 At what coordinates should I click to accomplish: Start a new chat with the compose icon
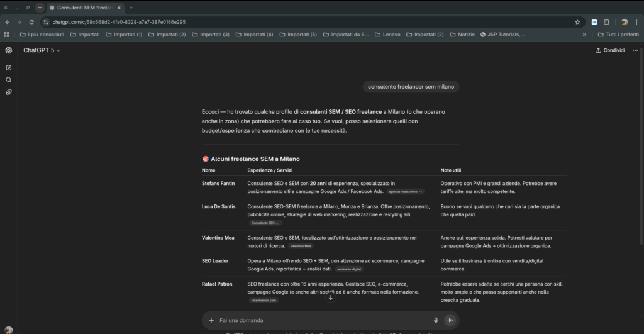8,67
